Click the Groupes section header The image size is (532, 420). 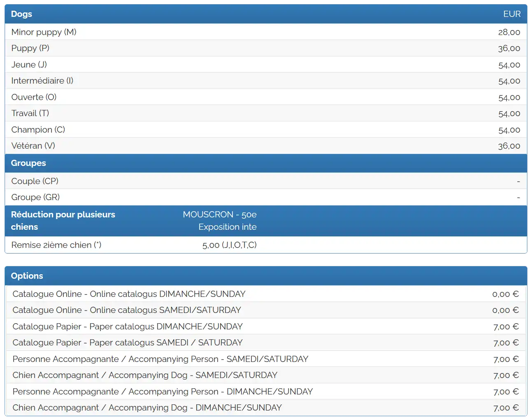[x=28, y=163]
